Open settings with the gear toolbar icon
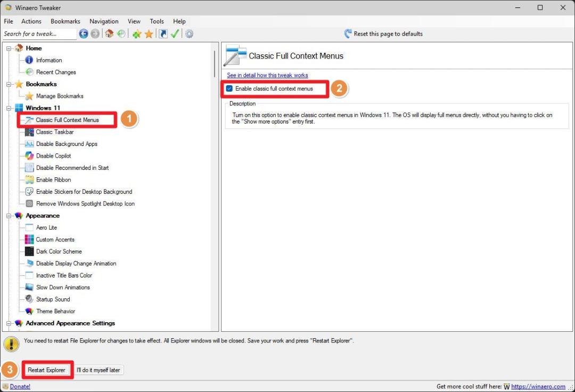This screenshot has width=575, height=392. tap(189, 34)
